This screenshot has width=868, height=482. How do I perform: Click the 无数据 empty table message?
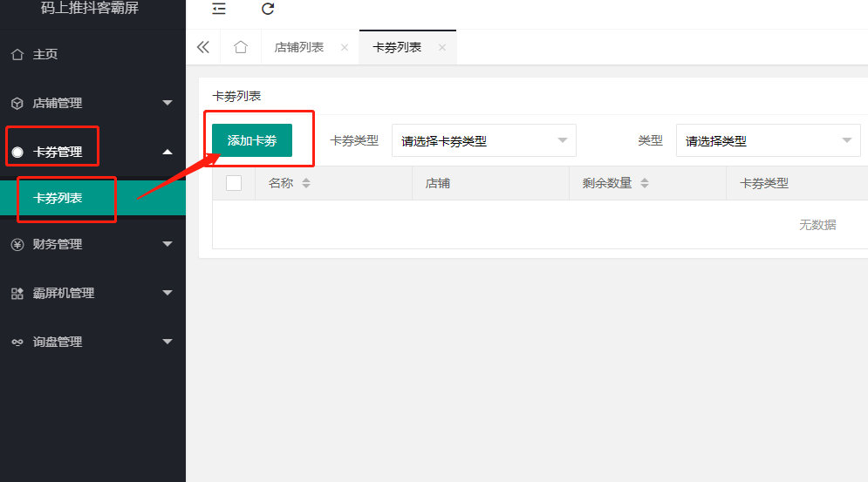pos(817,225)
